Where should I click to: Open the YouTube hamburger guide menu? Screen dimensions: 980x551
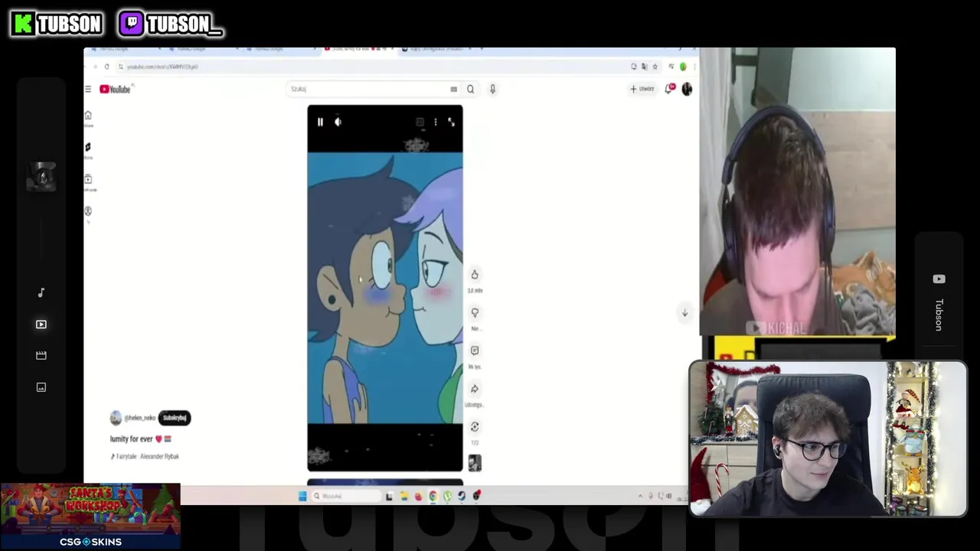point(88,90)
